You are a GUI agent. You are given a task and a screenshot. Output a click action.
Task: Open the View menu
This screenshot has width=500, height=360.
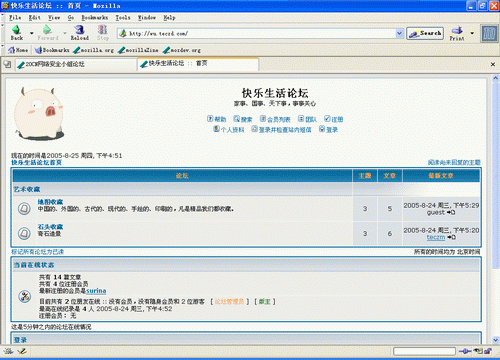click(x=54, y=17)
